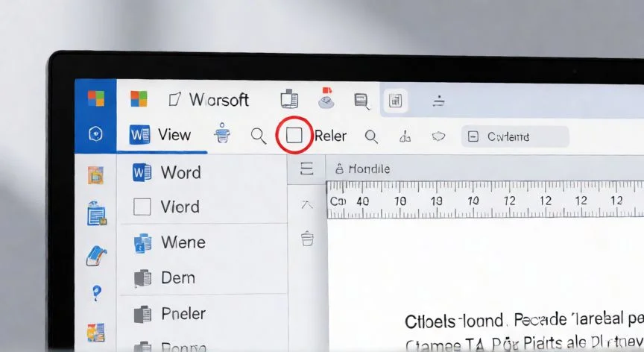Image resolution: width=644 pixels, height=352 pixels.
Task: Click the blue notes icon in left sidebar
Action: click(97, 213)
